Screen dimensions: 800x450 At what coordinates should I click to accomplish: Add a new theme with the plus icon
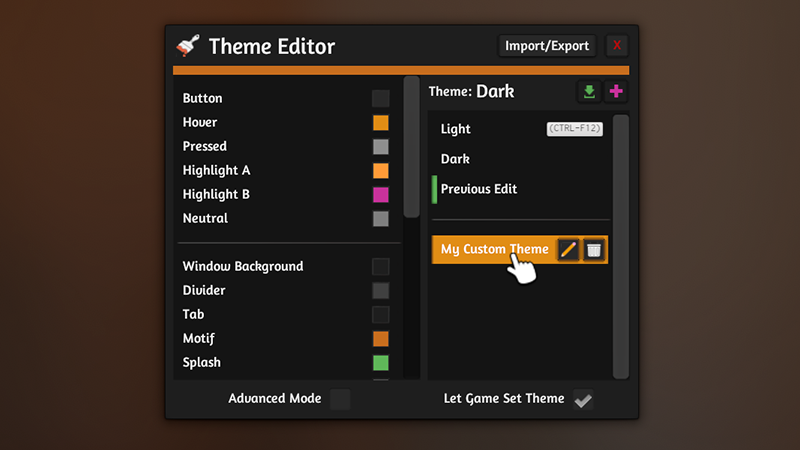coord(616,92)
